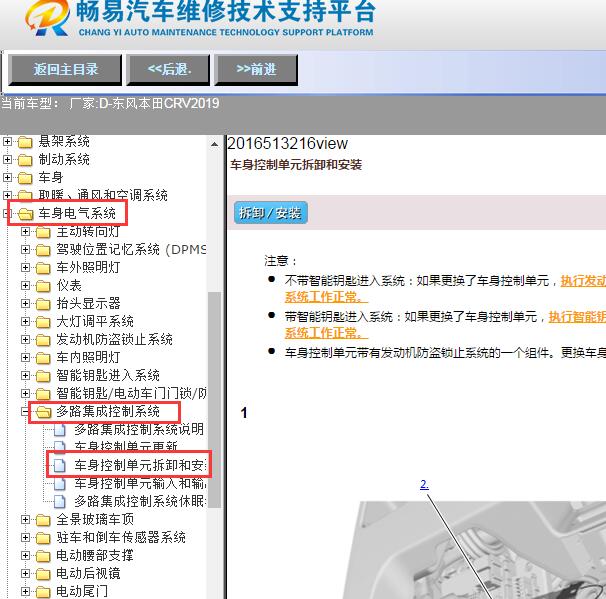Follow the 系统工作正常 link under the 带智能钥匙 note

pos(326,333)
